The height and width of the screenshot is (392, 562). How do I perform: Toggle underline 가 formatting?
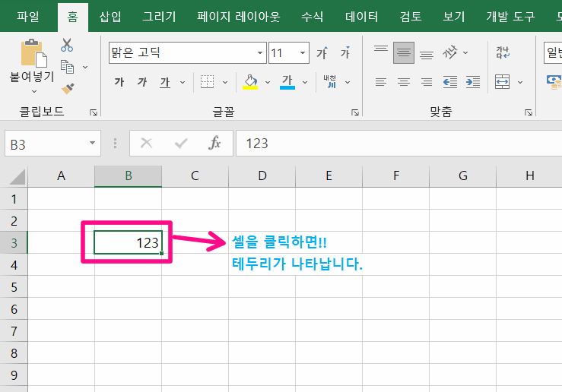tap(165, 82)
